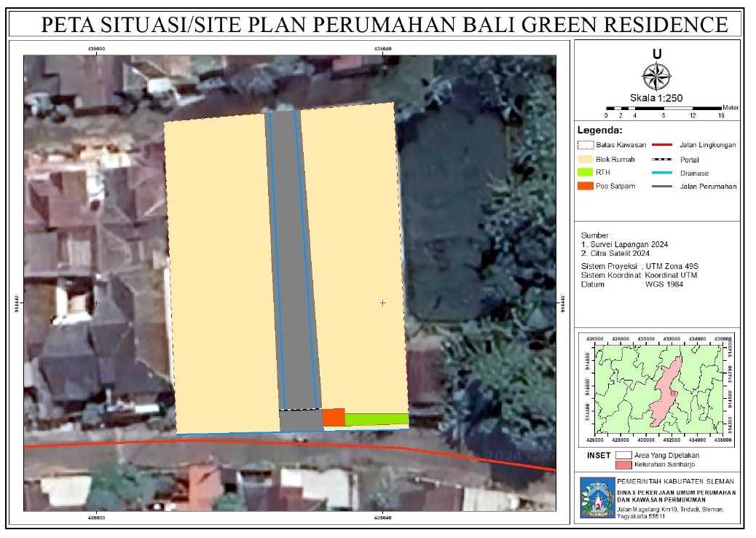Click the gray Jalan Perumahan legend line
Screen dimensions: 756x538
pyautogui.click(x=661, y=186)
